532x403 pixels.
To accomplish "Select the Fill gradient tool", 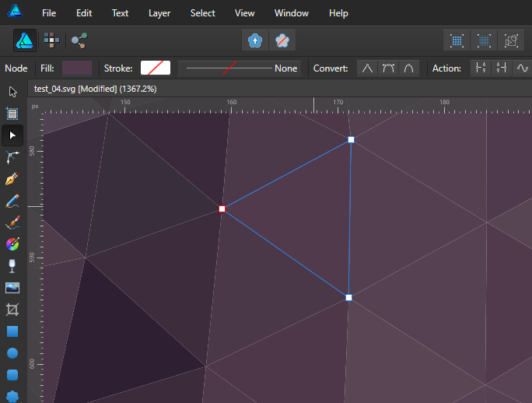I will (12, 244).
